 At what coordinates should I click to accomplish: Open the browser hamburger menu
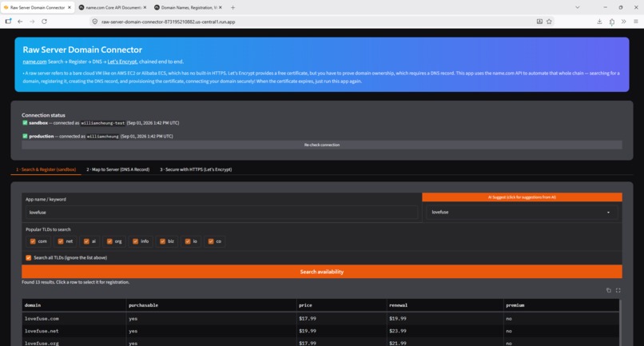pyautogui.click(x=635, y=22)
